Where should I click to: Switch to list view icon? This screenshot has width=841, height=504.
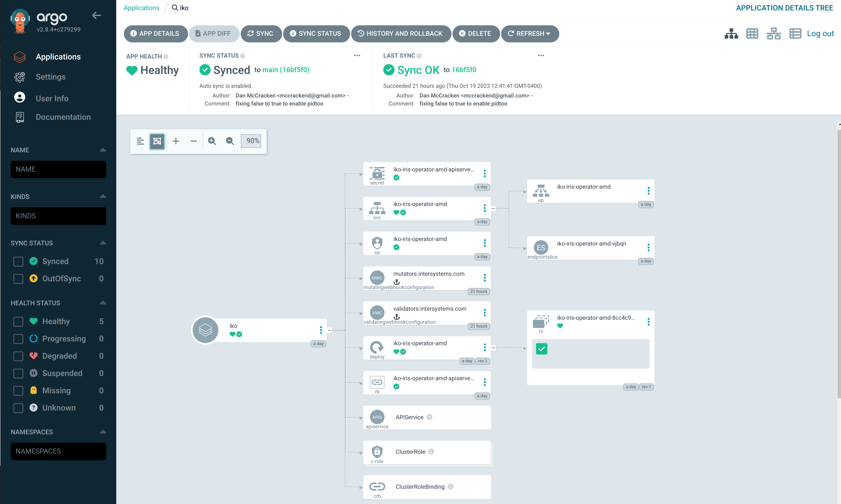(x=795, y=34)
